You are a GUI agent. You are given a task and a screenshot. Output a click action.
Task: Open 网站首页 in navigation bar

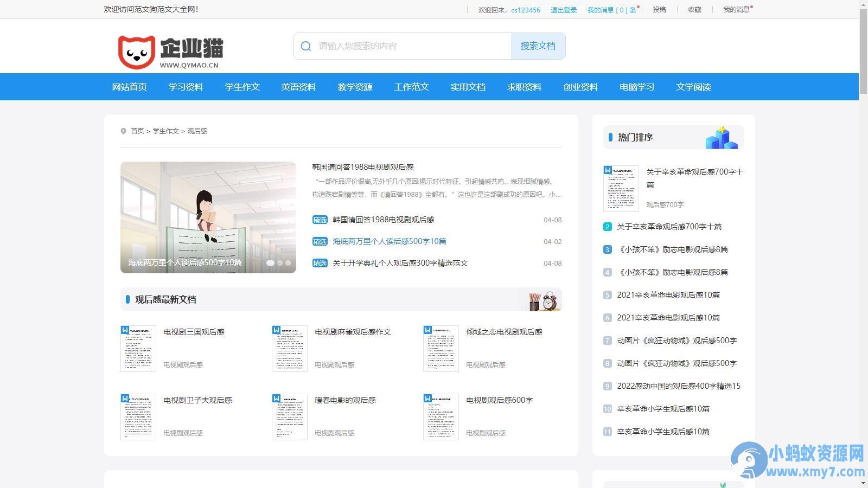[130, 87]
